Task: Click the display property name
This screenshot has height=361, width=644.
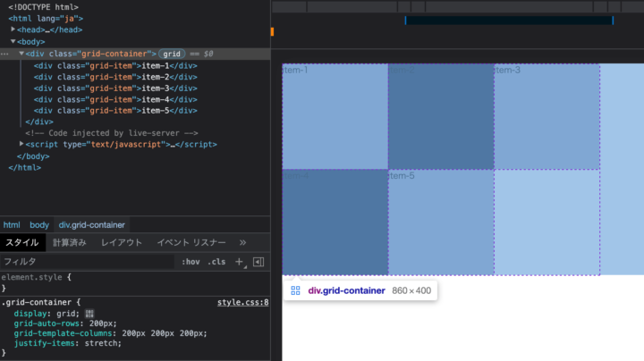Action: coord(30,314)
